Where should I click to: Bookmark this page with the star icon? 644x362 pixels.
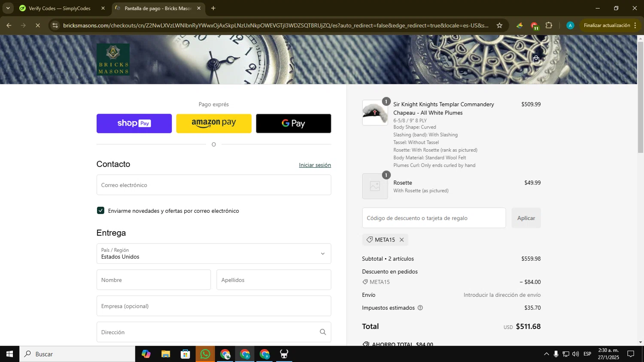pos(499,25)
